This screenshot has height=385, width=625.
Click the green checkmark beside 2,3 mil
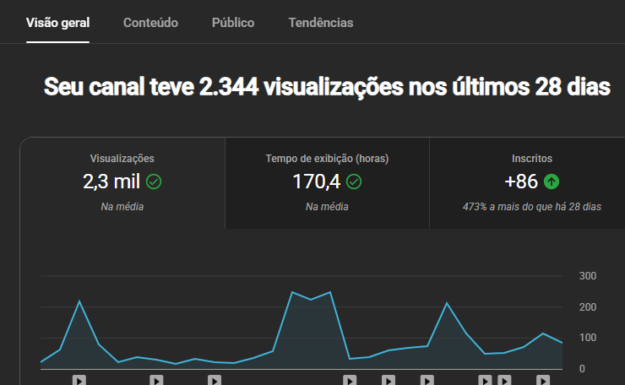coord(153,182)
